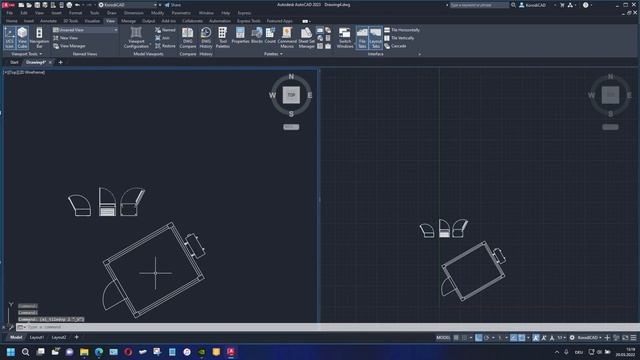Open the DWG Compare tool
This screenshot has width=640, height=360.
(x=188, y=38)
